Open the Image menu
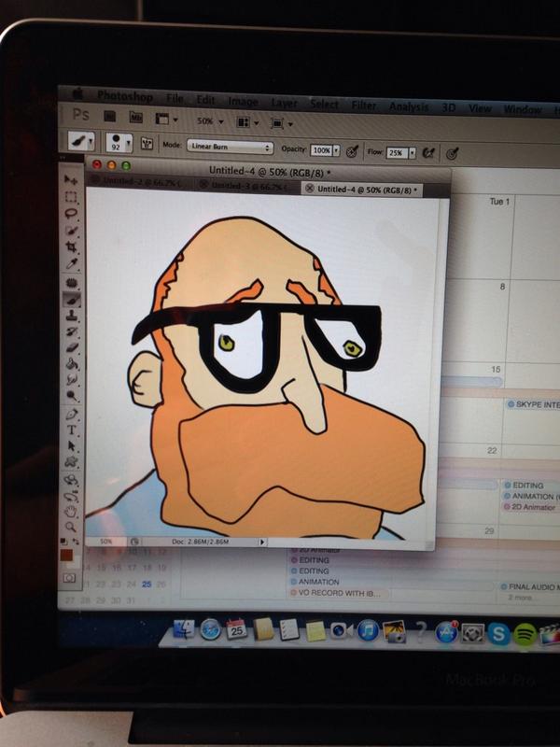This screenshot has width=560, height=747. tap(243, 101)
